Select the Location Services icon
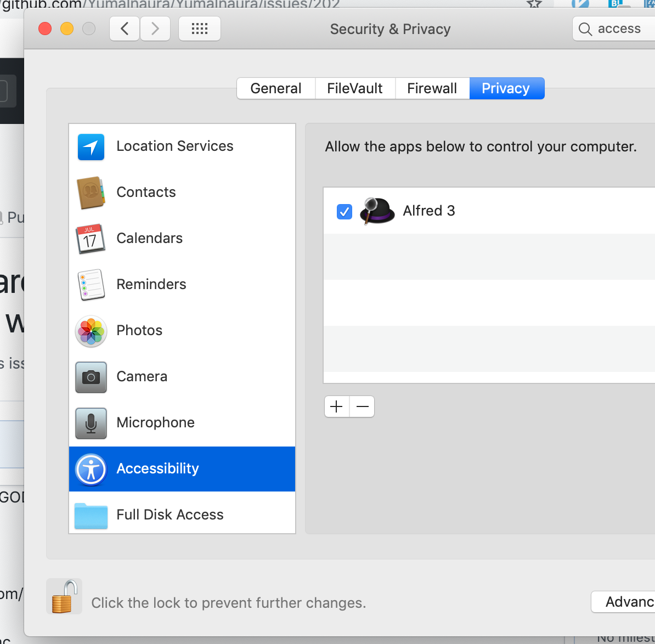This screenshot has height=644, width=655. [x=91, y=147]
